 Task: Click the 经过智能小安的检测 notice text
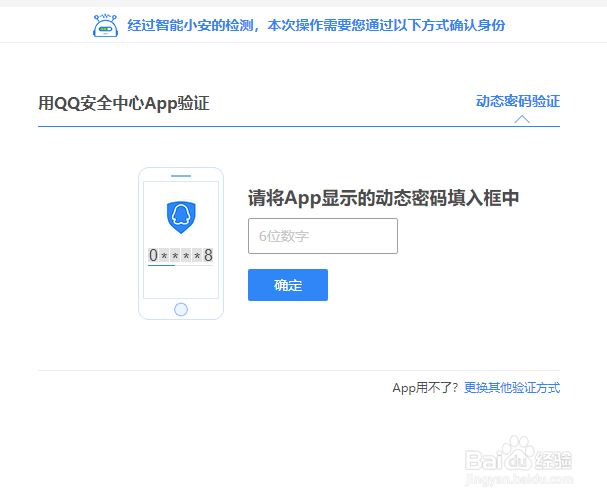[316, 26]
